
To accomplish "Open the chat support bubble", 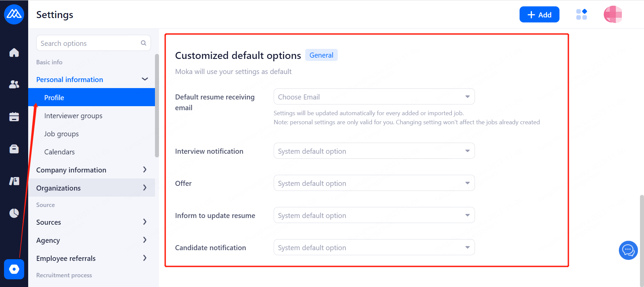I will tap(628, 250).
